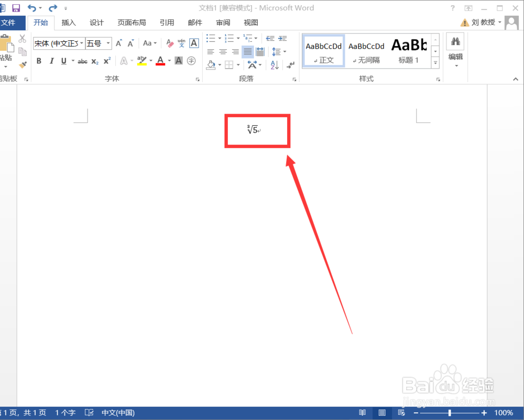524x420 pixels.
Task: Click the Cut scissors icon
Action: (23, 38)
